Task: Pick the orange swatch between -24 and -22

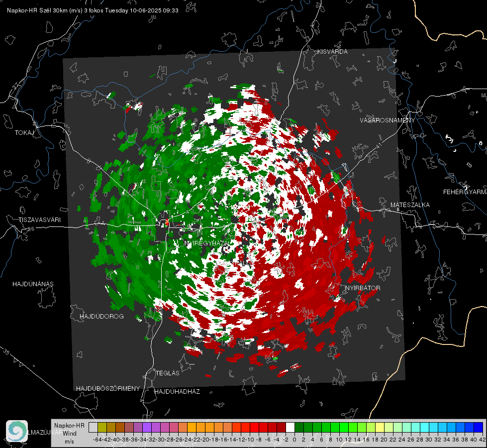Action: click(x=192, y=427)
